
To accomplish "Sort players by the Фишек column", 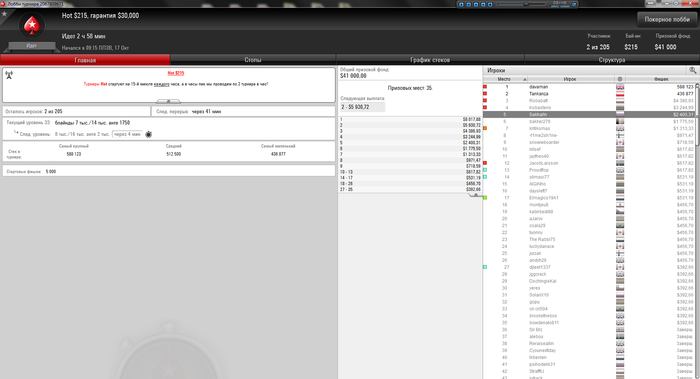I will pyautogui.click(x=661, y=79).
